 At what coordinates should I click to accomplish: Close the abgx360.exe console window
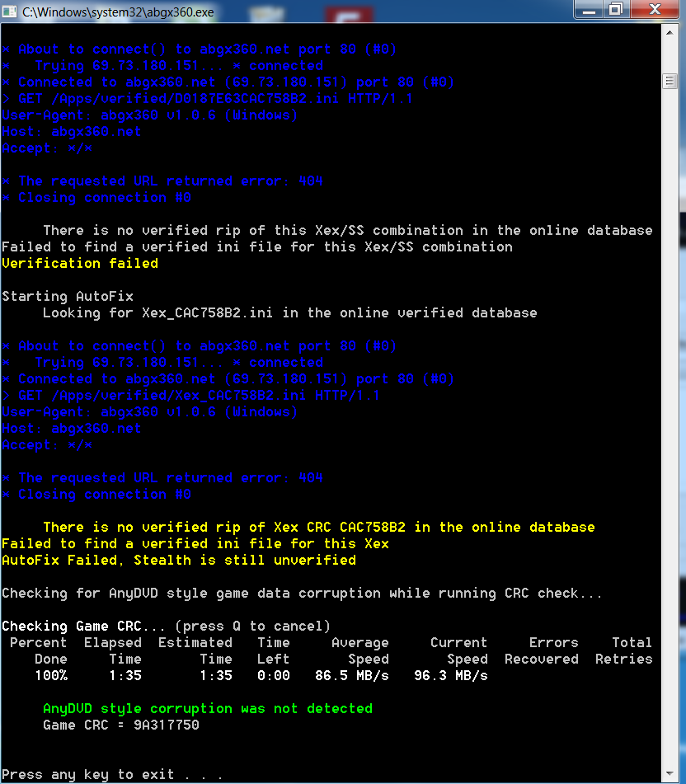654,9
